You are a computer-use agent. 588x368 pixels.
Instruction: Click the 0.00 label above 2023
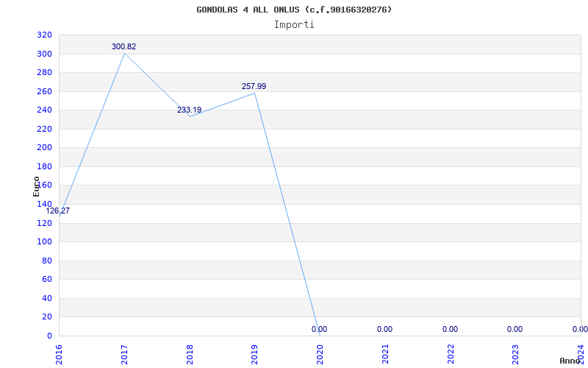(x=514, y=329)
